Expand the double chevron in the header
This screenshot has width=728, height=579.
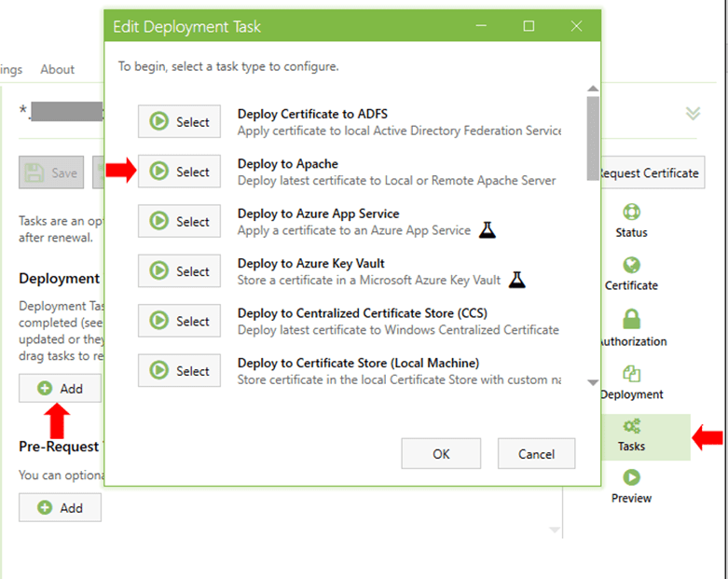coord(693,113)
